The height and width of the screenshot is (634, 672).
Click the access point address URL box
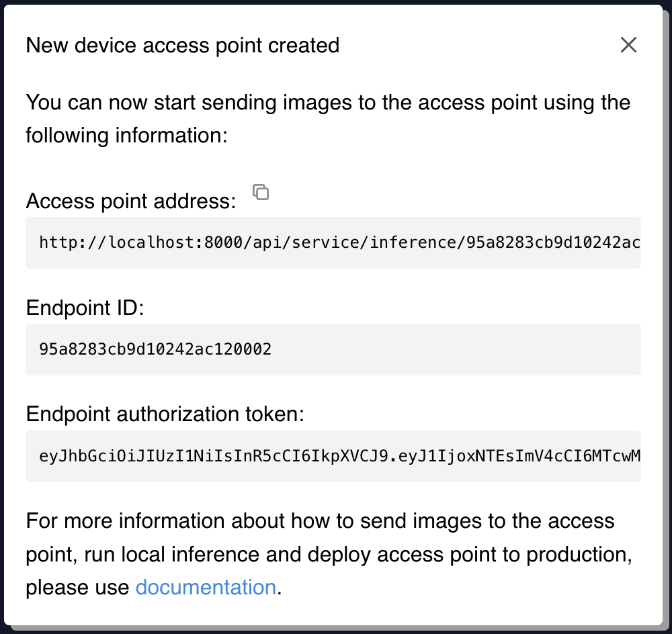(333, 242)
